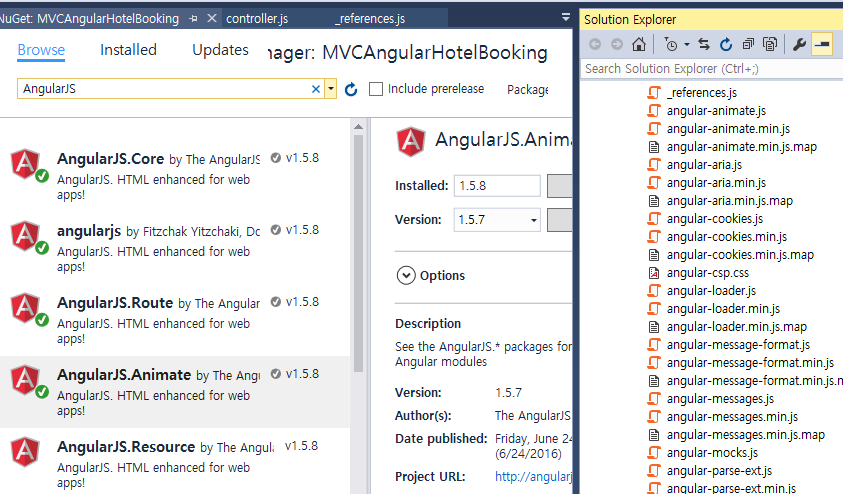Select the AngularJS.Core package
The width and height of the screenshot is (843, 494).
click(175, 176)
